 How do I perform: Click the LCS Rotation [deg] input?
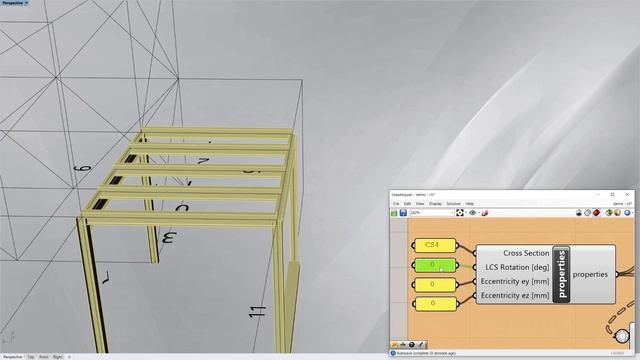pyautogui.click(x=517, y=267)
